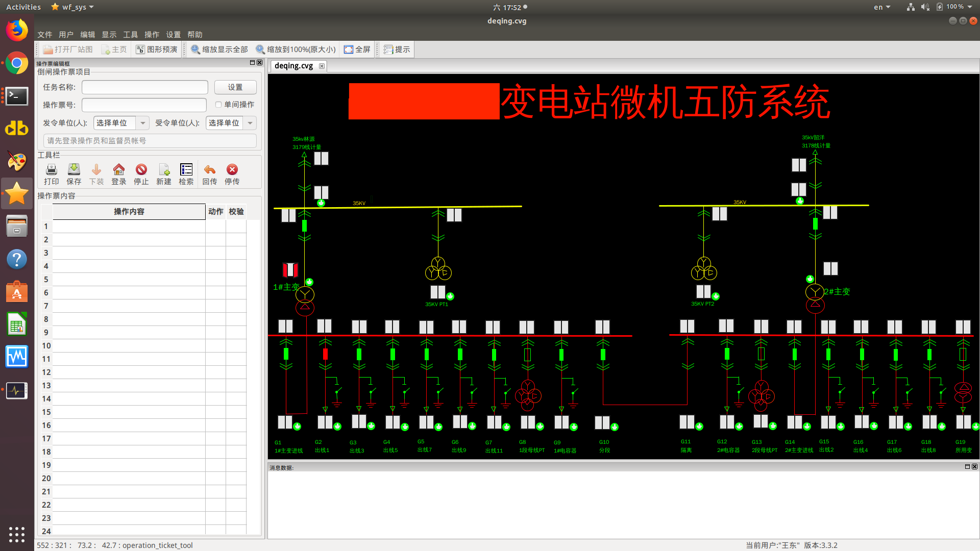Image resolution: width=980 pixels, height=551 pixels.
Task: Toggle the red 1#主变 switch symbol
Action: click(290, 269)
